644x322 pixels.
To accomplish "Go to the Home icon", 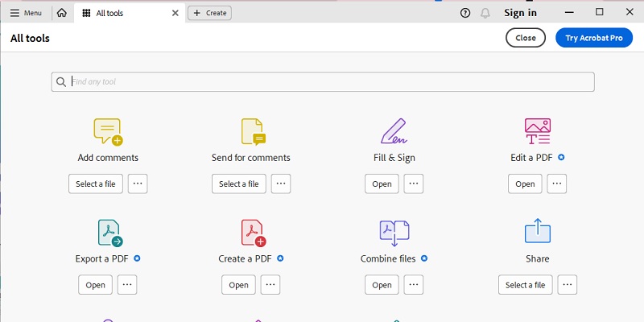I will click(x=62, y=13).
